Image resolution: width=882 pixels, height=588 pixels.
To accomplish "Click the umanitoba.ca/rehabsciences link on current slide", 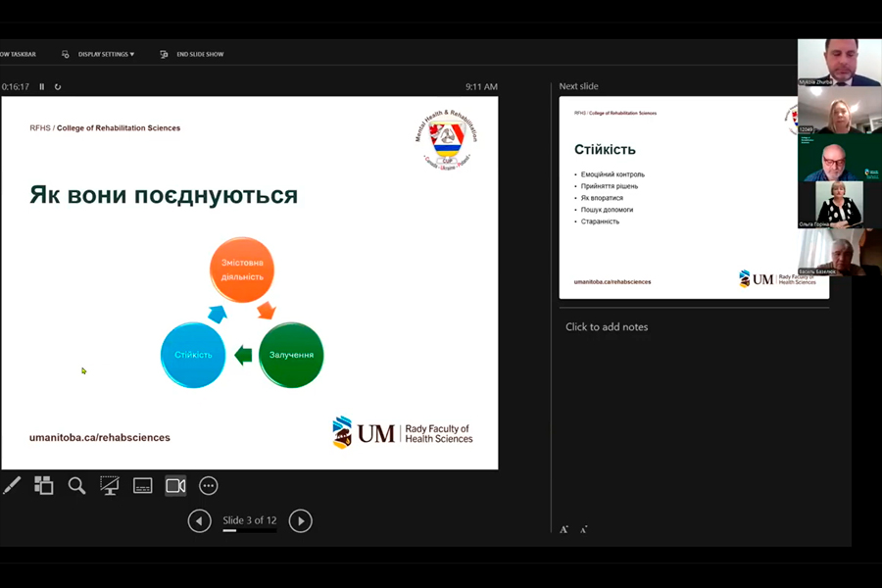I will tap(100, 437).
